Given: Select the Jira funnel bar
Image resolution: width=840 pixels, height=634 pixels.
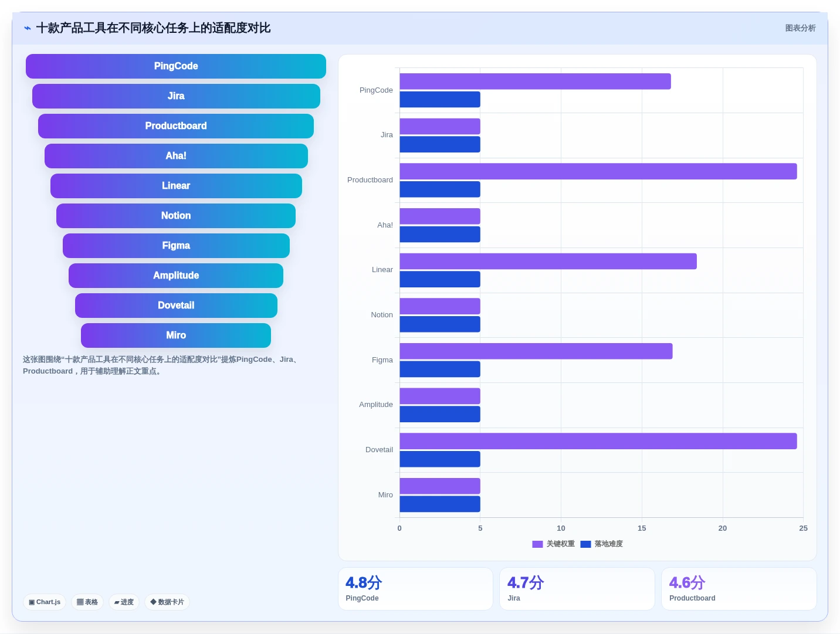Looking at the screenshot, I should [x=176, y=96].
